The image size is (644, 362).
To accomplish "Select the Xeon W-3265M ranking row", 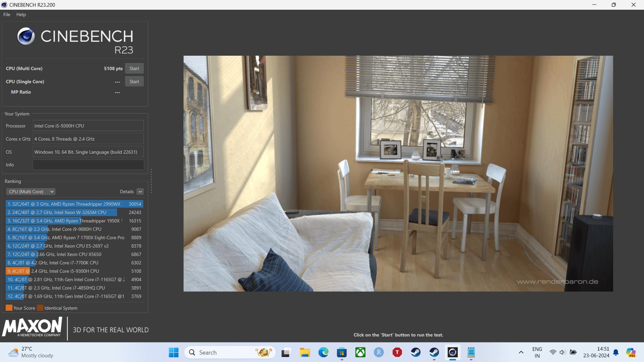I will coord(75,212).
